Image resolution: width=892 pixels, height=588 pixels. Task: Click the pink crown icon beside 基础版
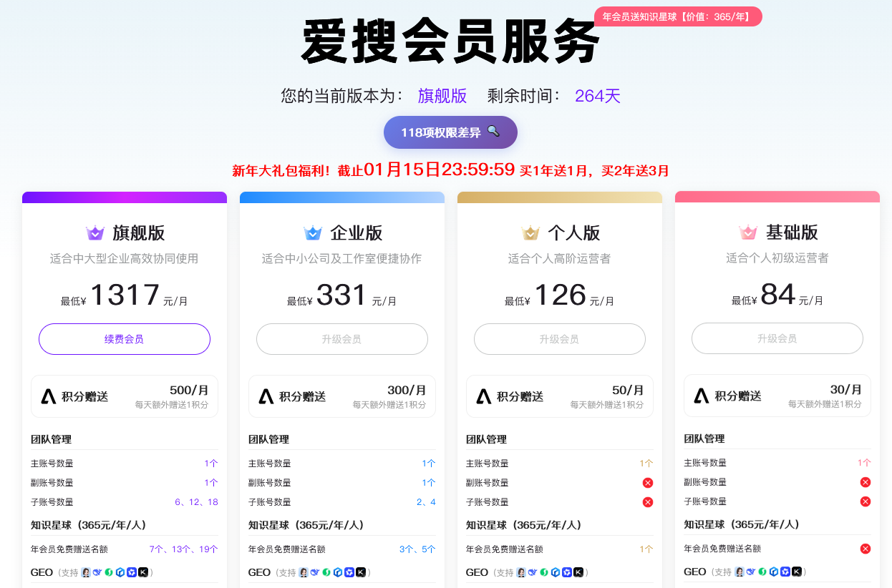[x=748, y=232]
